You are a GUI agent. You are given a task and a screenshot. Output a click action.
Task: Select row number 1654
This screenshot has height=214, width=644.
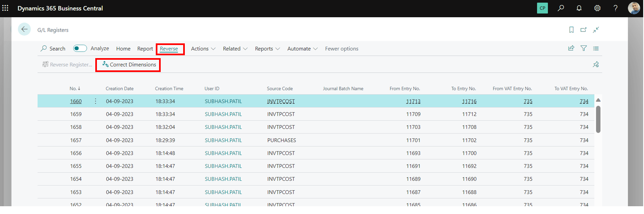[x=76, y=179]
